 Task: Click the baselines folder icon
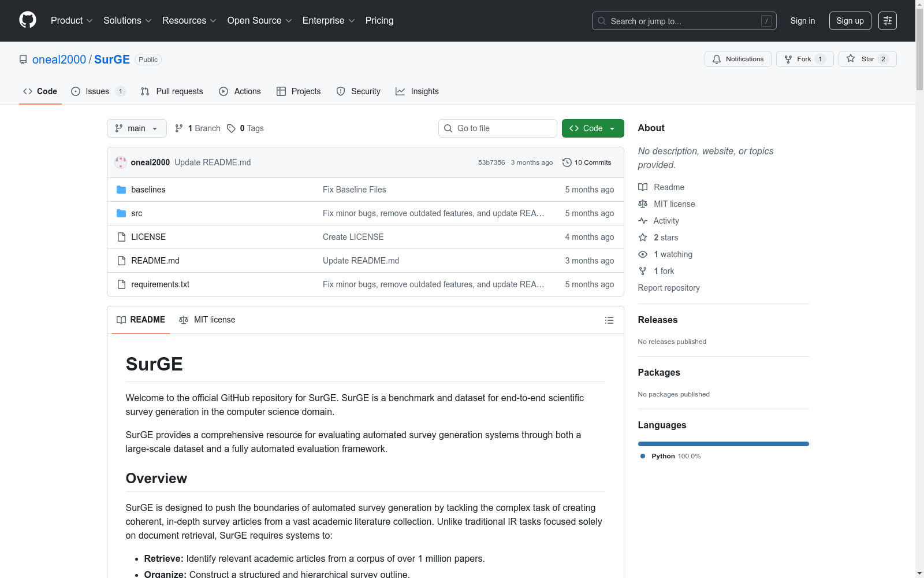tap(121, 190)
